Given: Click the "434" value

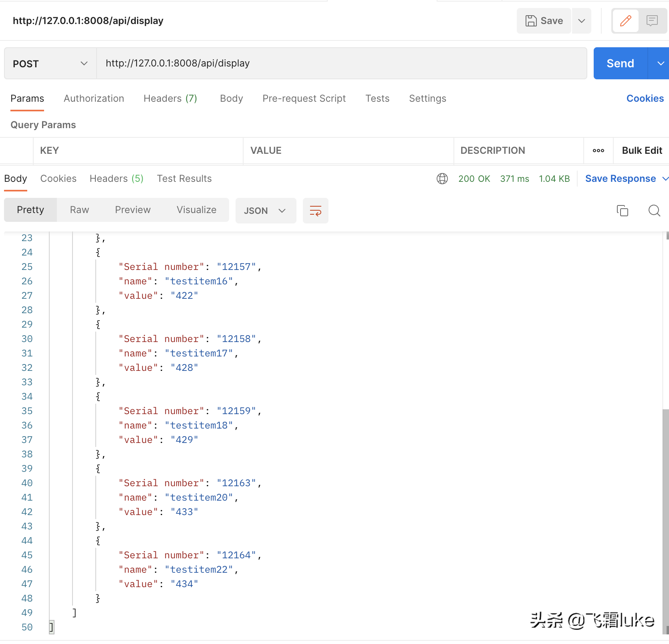Looking at the screenshot, I should [x=184, y=584].
